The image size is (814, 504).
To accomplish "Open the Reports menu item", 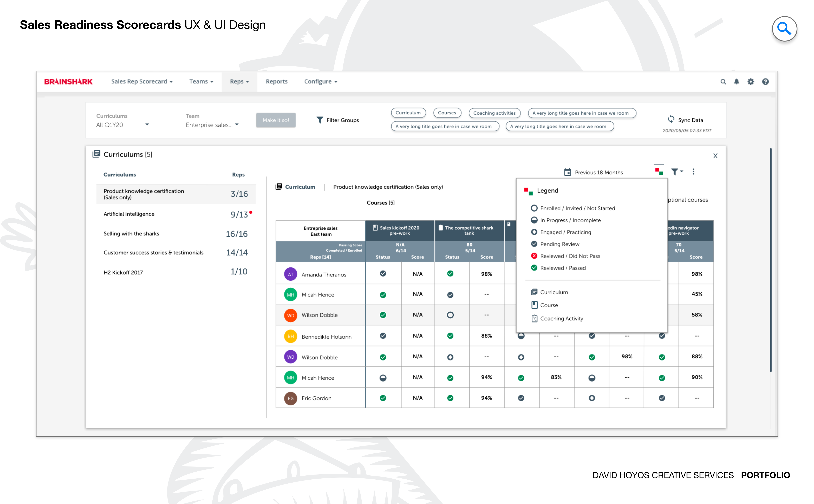I will [277, 82].
